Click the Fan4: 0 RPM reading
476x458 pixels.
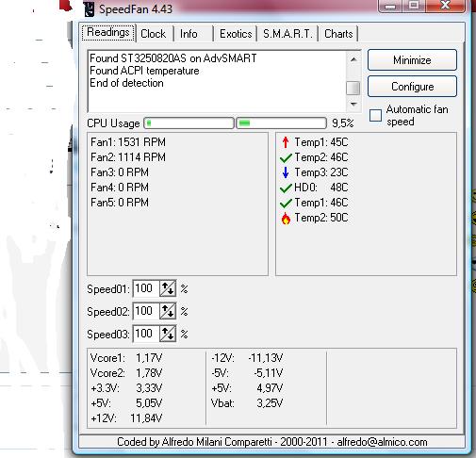tap(120, 188)
